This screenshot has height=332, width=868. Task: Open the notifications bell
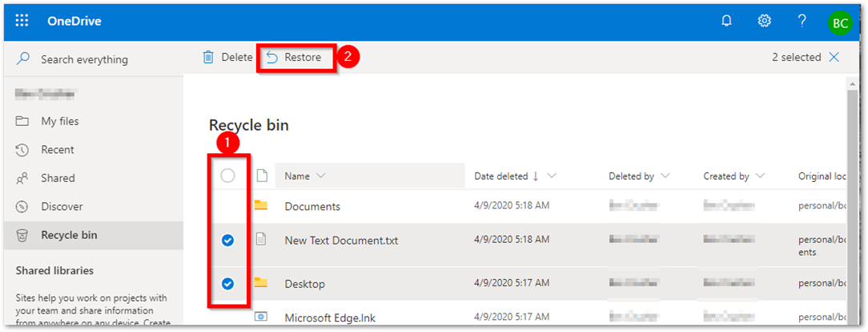[727, 21]
